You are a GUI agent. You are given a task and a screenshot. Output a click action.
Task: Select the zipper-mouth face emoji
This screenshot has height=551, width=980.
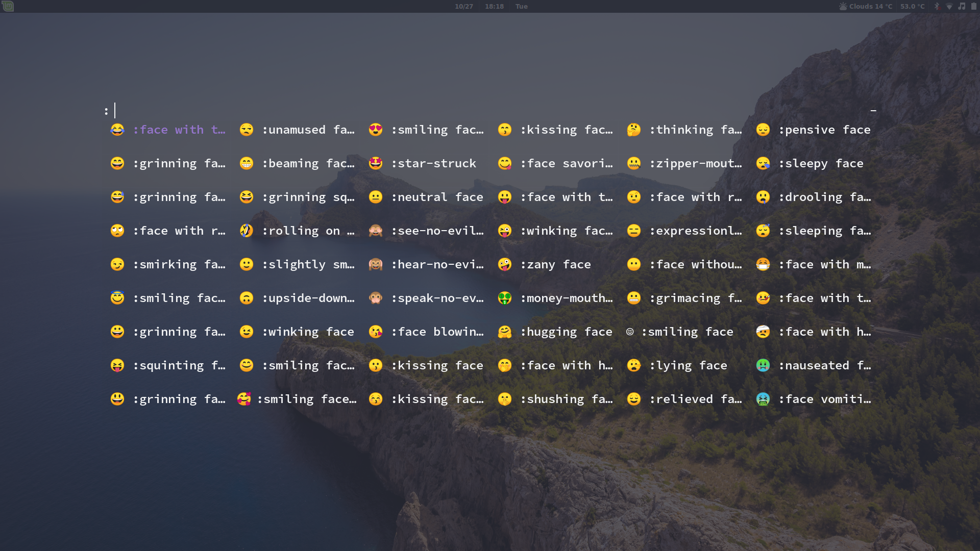[695, 163]
